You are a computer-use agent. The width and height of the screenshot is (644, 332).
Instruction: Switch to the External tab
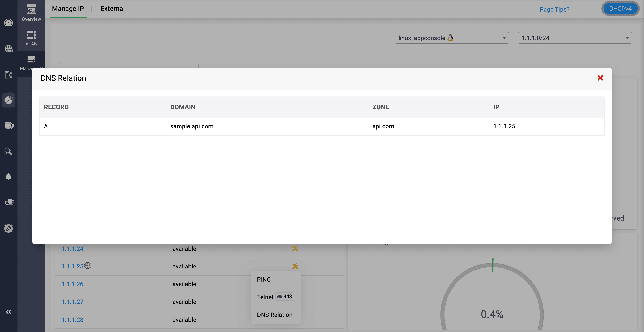tap(112, 9)
